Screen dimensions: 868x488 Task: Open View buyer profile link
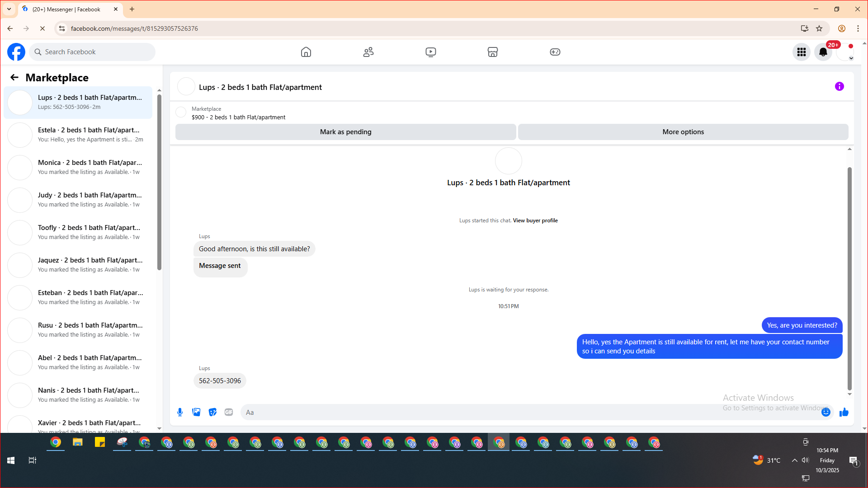pos(535,221)
